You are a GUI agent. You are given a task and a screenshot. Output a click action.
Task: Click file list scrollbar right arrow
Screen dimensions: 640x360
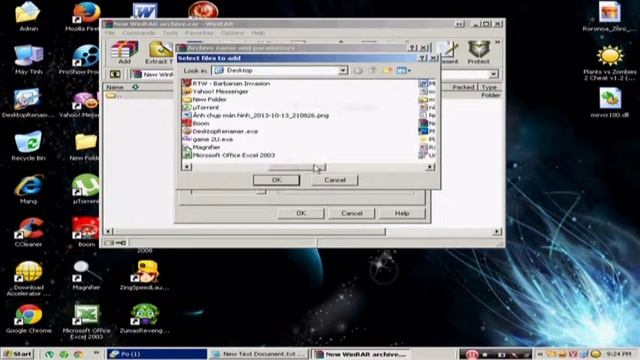[x=430, y=167]
